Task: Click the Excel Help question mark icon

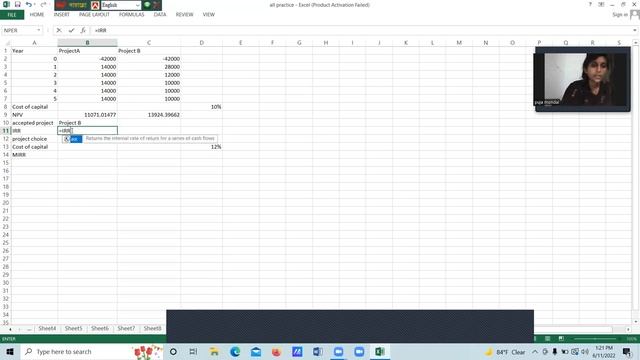Action: click(590, 4)
